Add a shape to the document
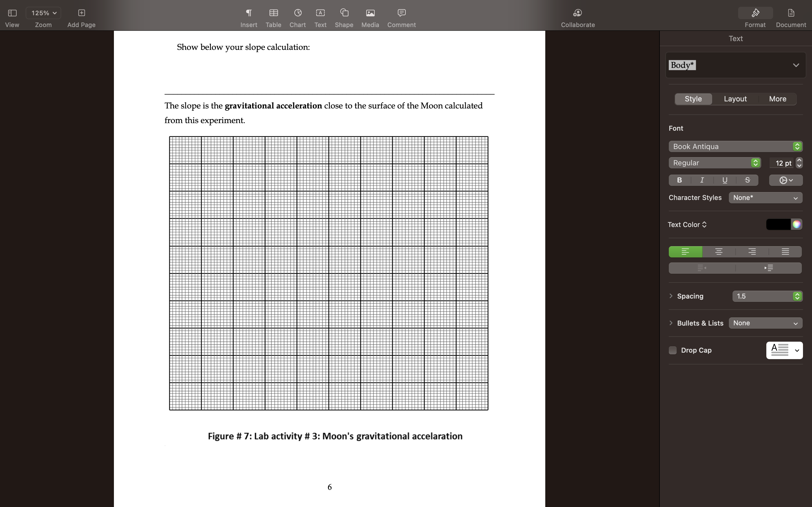The height and width of the screenshot is (507, 812). pyautogui.click(x=344, y=16)
